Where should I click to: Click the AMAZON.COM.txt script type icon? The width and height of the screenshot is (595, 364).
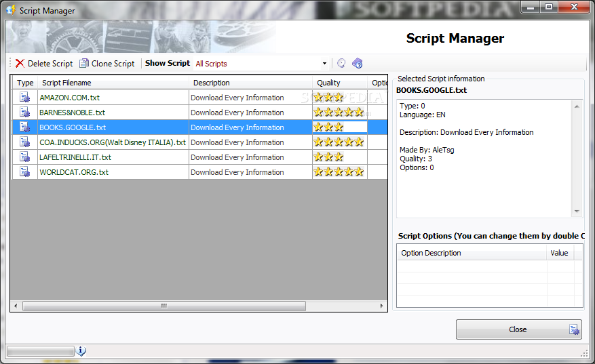coord(25,98)
